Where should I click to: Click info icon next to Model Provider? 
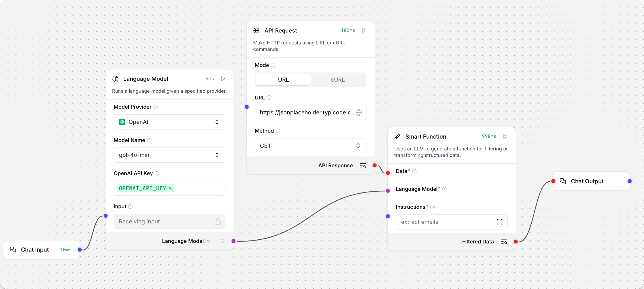[x=156, y=107]
